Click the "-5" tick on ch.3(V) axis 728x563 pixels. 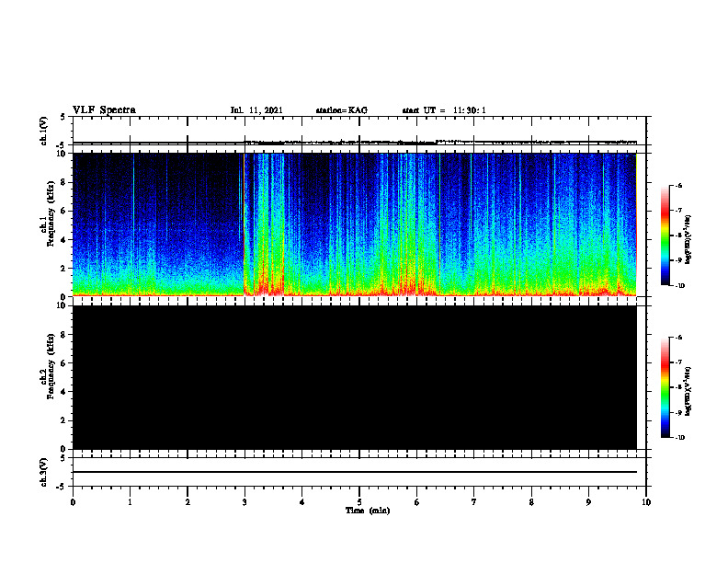(x=61, y=487)
